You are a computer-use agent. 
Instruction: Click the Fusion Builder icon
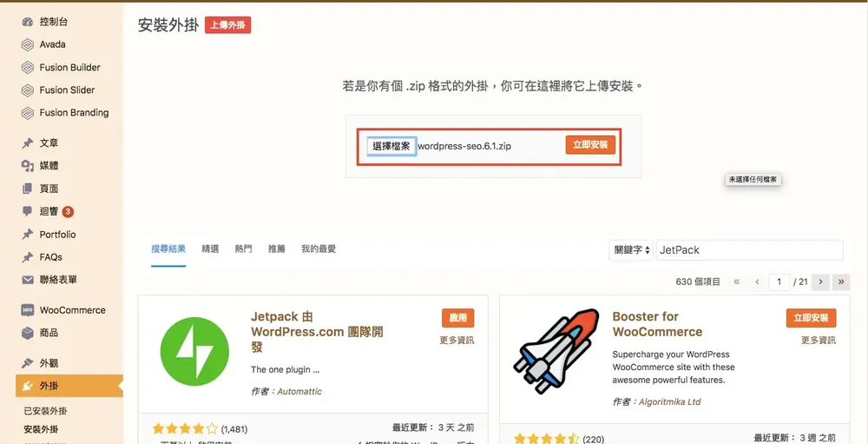click(x=27, y=68)
